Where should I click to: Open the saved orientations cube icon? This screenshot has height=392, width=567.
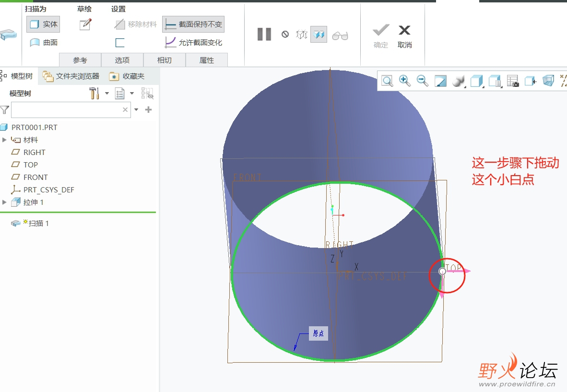click(477, 81)
